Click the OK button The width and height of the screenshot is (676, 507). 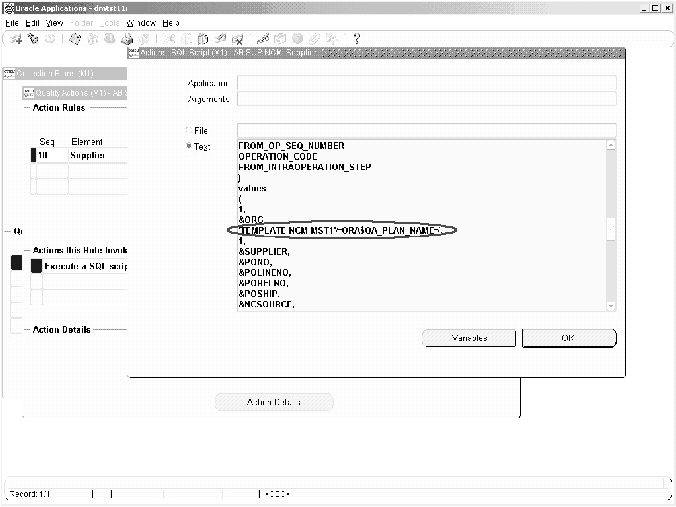point(569,338)
